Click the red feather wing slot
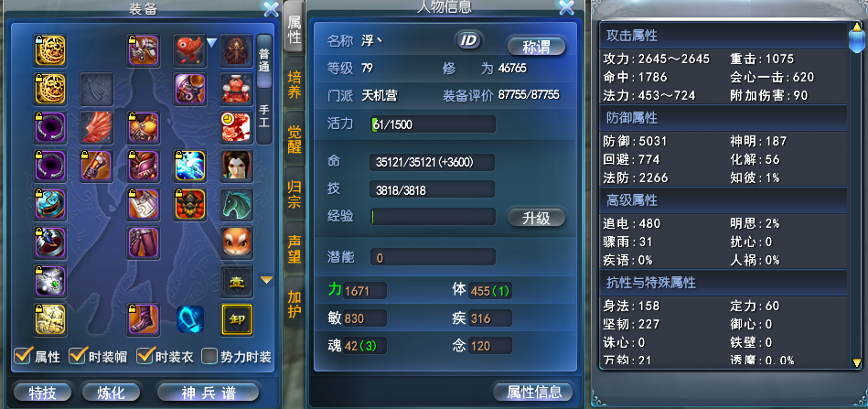 pos(97,127)
